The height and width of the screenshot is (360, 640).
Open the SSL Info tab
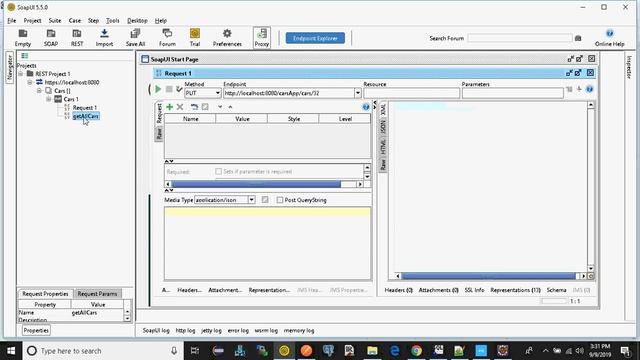click(x=474, y=290)
